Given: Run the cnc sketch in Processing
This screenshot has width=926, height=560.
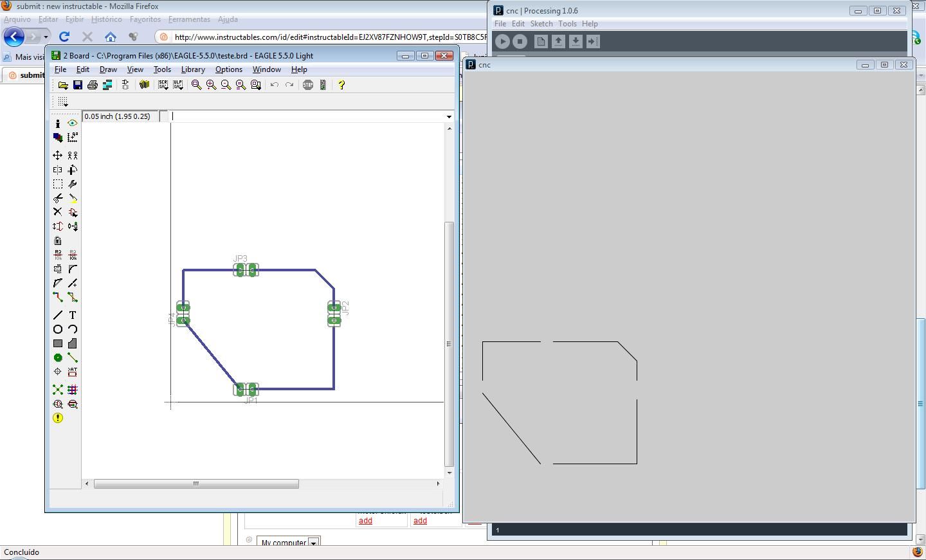Looking at the screenshot, I should click(x=502, y=41).
